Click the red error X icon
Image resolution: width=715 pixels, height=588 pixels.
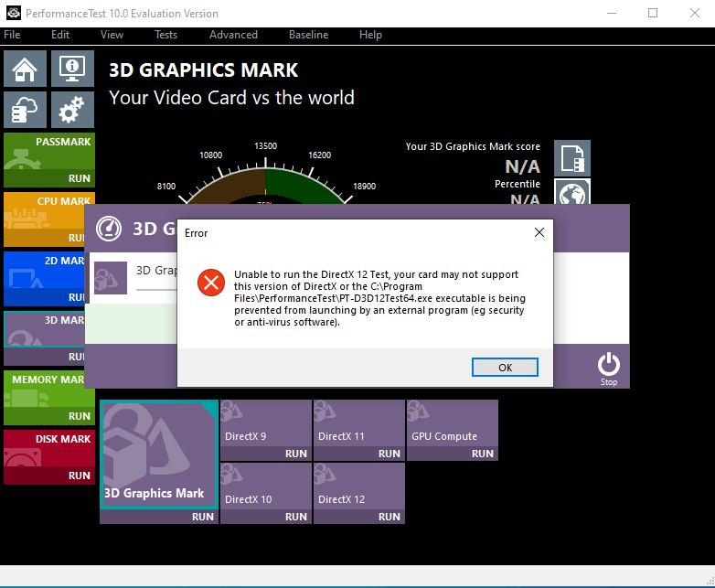(211, 283)
